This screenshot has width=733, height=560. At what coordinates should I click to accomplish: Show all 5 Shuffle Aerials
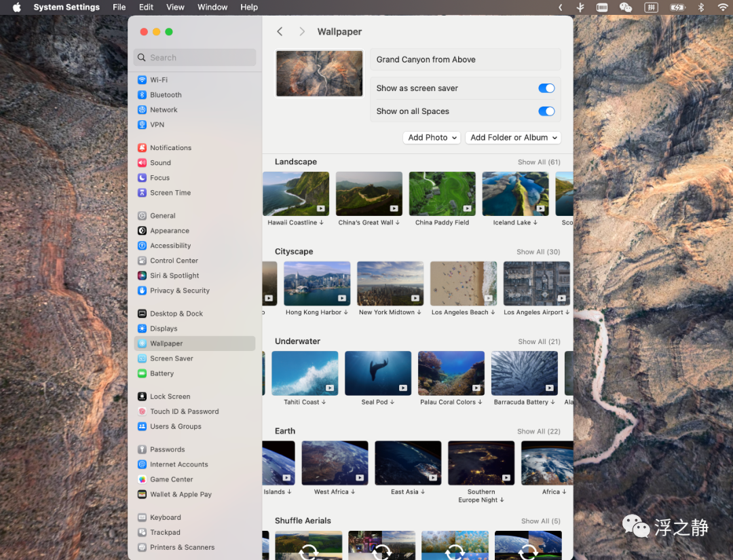[x=540, y=521]
